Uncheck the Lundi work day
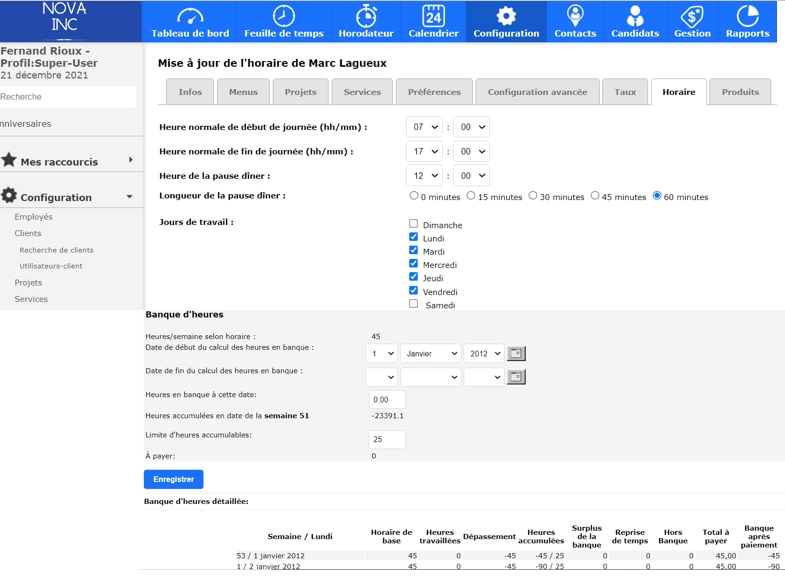Screen dimensions: 785x576 [x=414, y=237]
